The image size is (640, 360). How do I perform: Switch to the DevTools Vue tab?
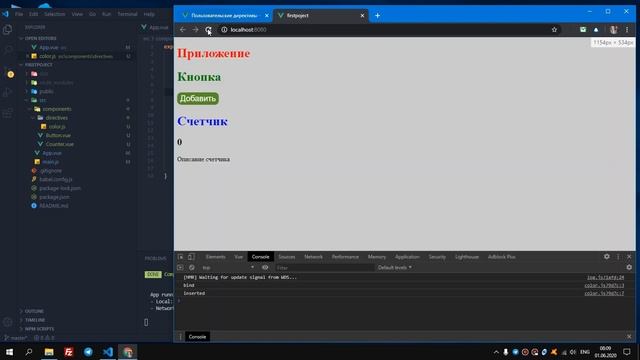[238, 257]
